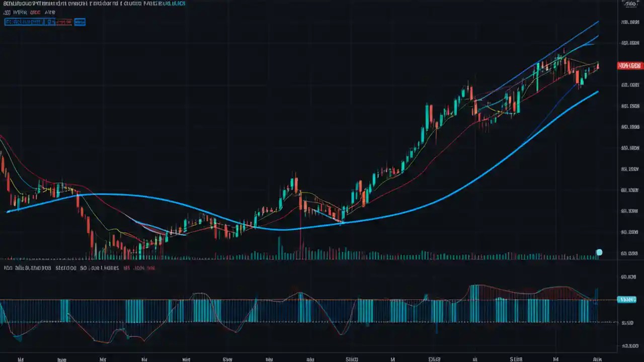644x362 pixels.
Task: Select the last-price marker dot on the chart
Action: click(599, 252)
